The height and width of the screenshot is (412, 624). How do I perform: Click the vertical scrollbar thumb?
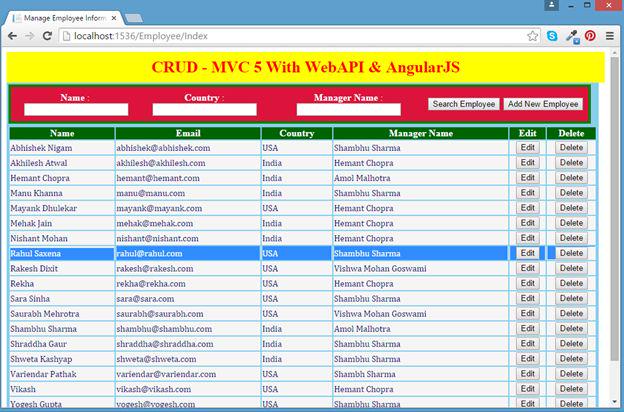point(615,209)
